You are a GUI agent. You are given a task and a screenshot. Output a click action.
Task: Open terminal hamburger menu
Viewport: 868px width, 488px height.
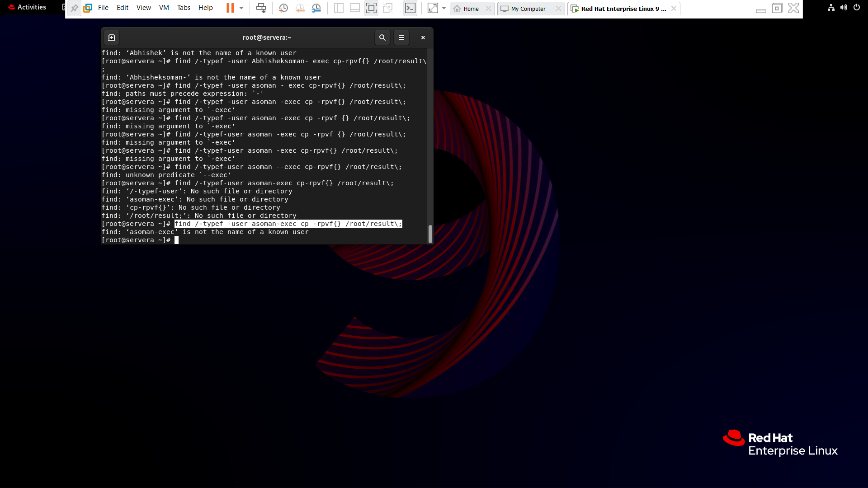click(402, 38)
